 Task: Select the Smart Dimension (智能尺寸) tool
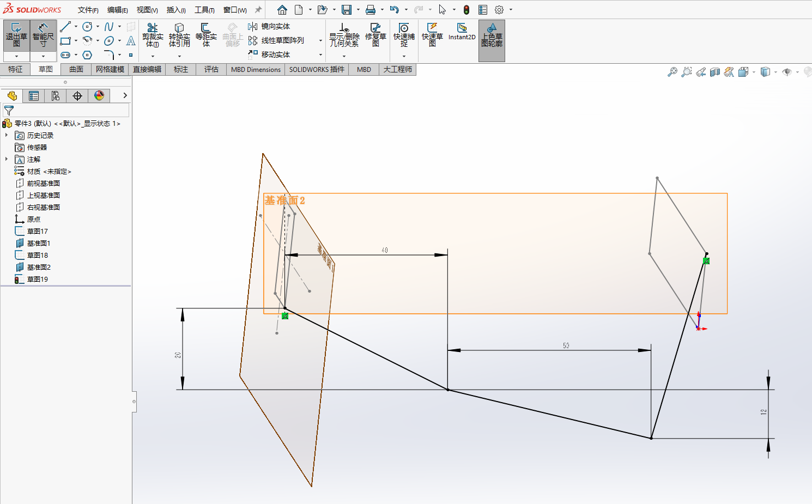tap(43, 35)
